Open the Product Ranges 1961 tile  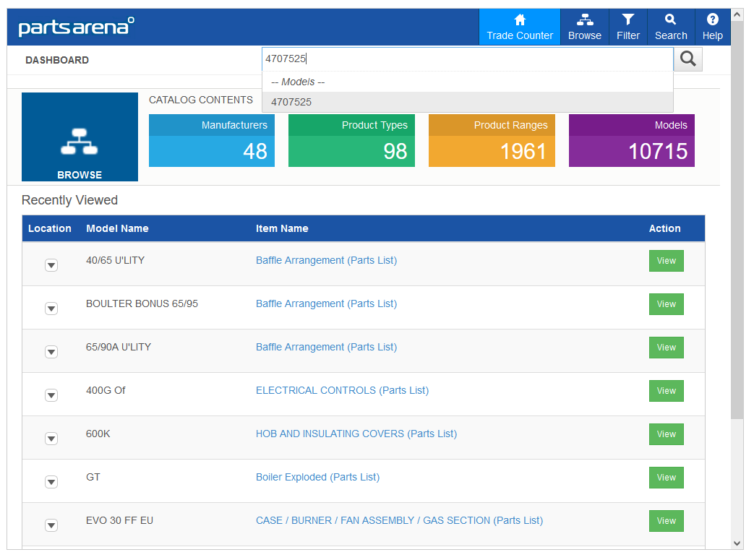coord(492,140)
